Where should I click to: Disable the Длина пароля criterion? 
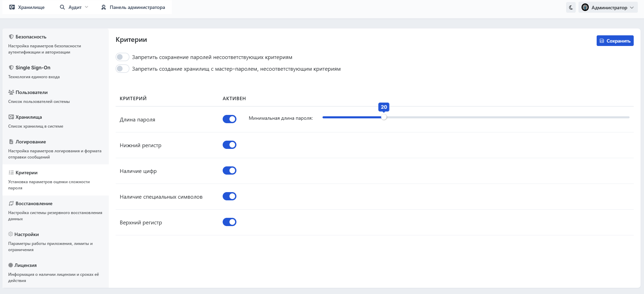pos(230,119)
